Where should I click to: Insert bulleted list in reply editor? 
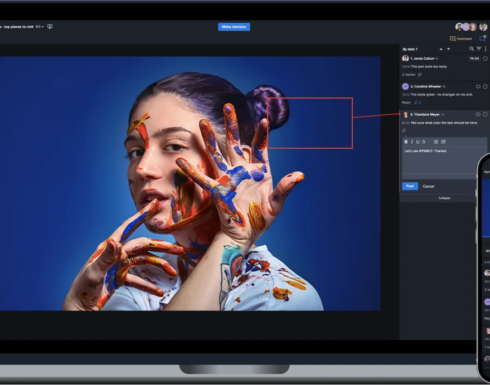pos(436,142)
